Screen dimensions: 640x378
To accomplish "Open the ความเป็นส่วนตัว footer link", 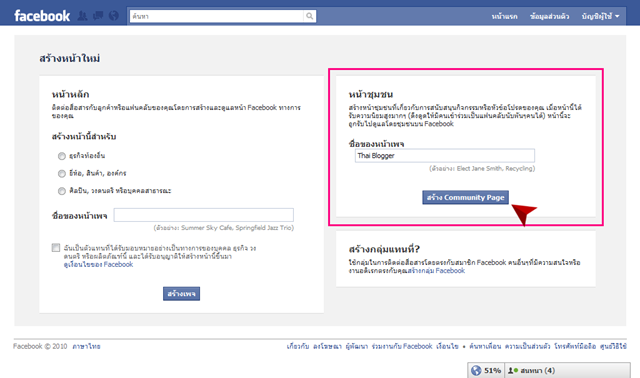I will (x=527, y=346).
